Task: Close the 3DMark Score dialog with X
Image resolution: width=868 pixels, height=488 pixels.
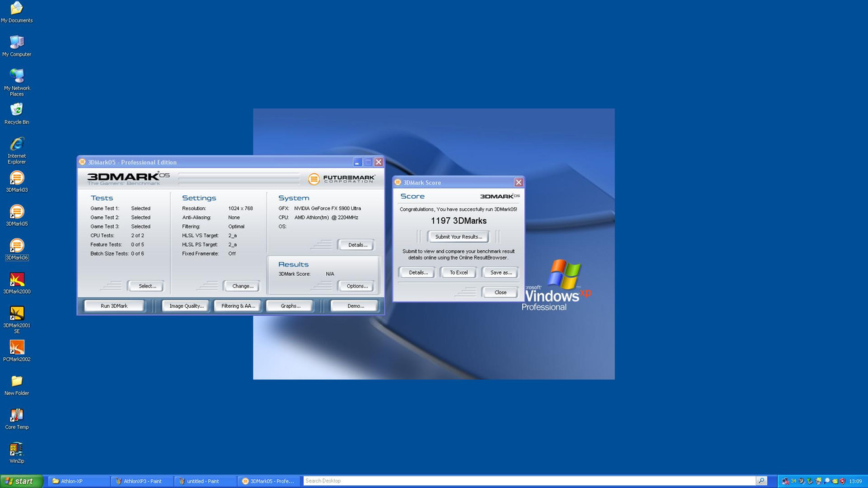Action: click(x=518, y=182)
